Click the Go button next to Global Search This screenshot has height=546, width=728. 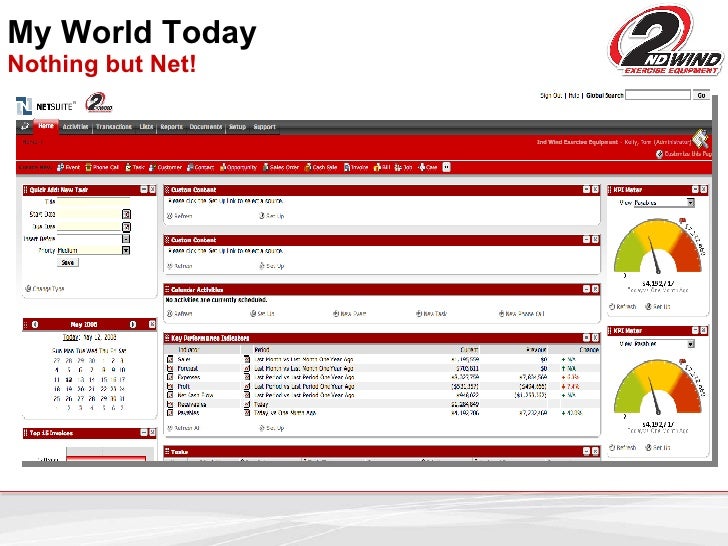tap(701, 95)
